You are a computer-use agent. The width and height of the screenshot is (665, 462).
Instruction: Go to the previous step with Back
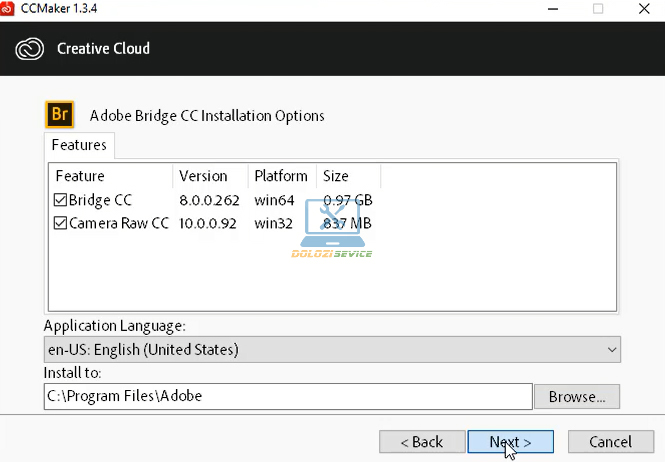[421, 441]
